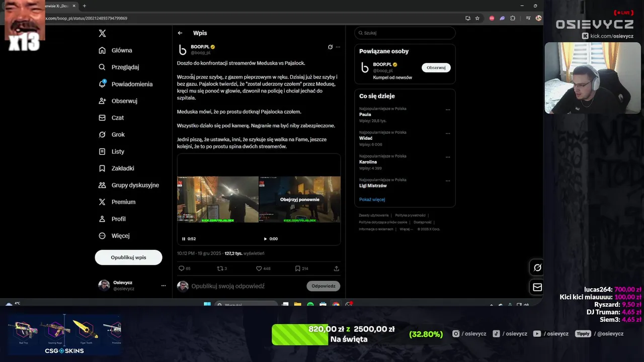This screenshot has height=362, width=644.
Task: Click the Szukaj search field
Action: tap(405, 33)
